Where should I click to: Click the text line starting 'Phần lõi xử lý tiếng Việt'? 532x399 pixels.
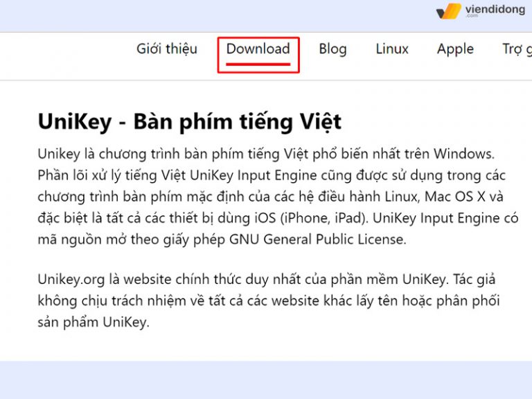coord(272,175)
